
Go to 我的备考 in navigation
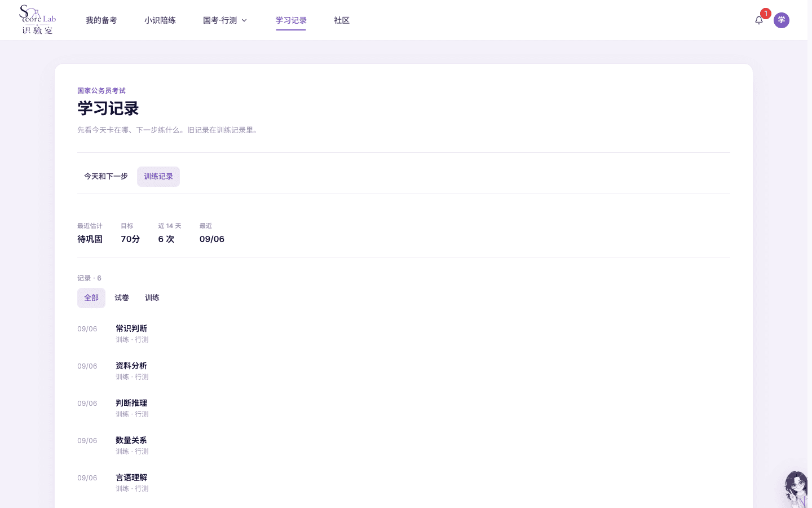click(x=101, y=20)
